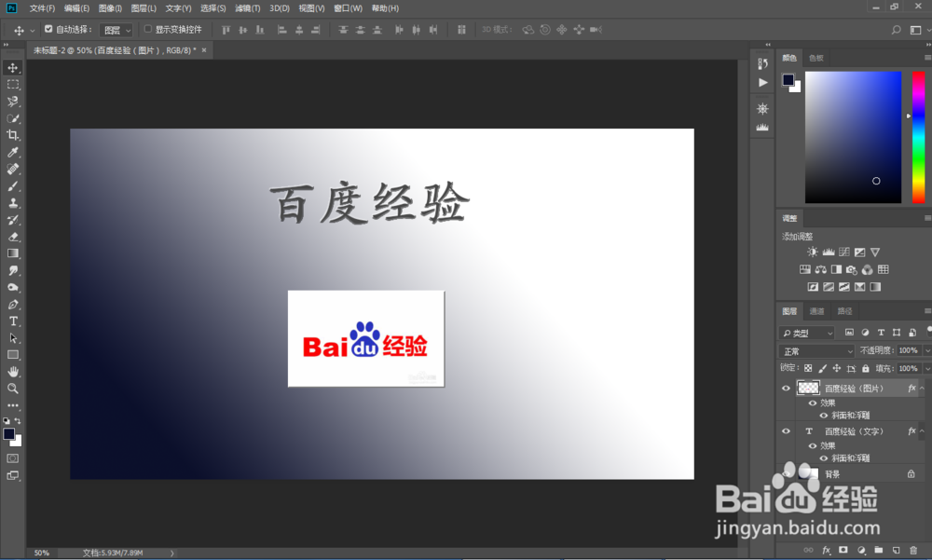This screenshot has width=932, height=560.
Task: Switch to the 色板 swatches tab
Action: [x=816, y=58]
